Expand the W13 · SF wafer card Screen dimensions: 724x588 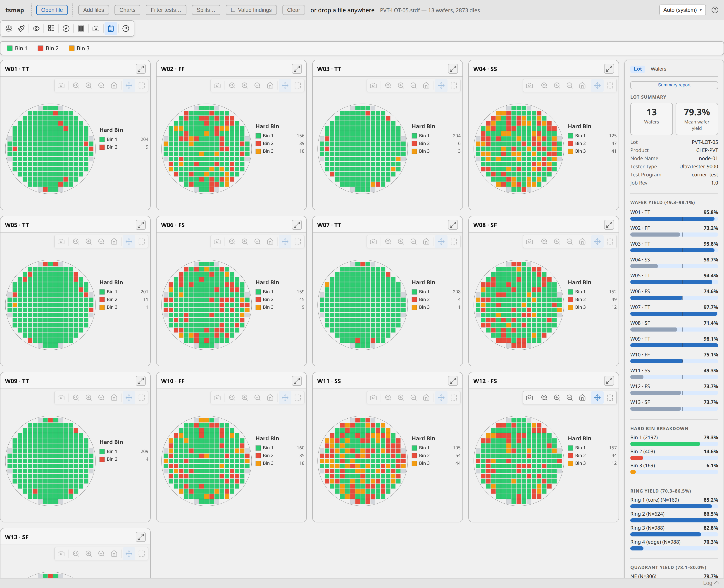[141, 537]
